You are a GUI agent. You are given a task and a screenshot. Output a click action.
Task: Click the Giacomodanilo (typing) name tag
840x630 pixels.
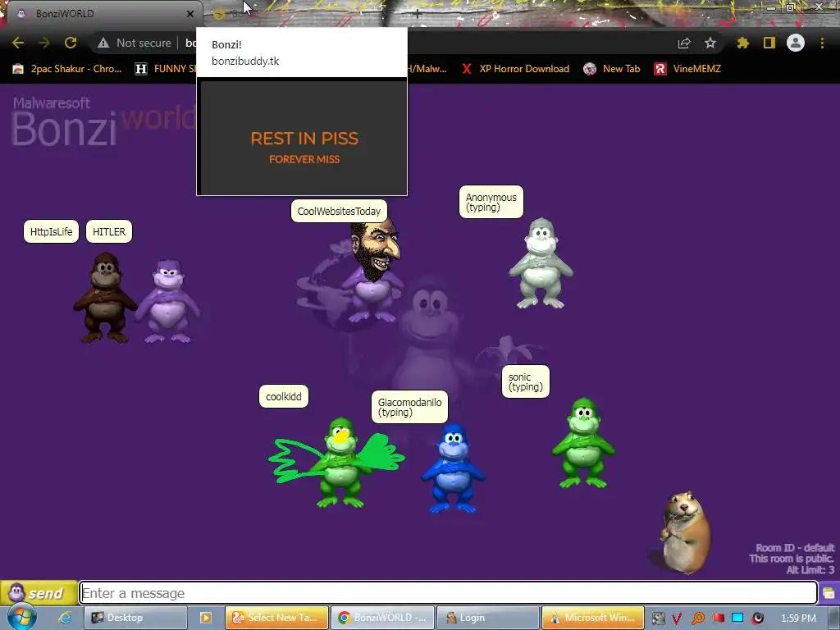(410, 407)
